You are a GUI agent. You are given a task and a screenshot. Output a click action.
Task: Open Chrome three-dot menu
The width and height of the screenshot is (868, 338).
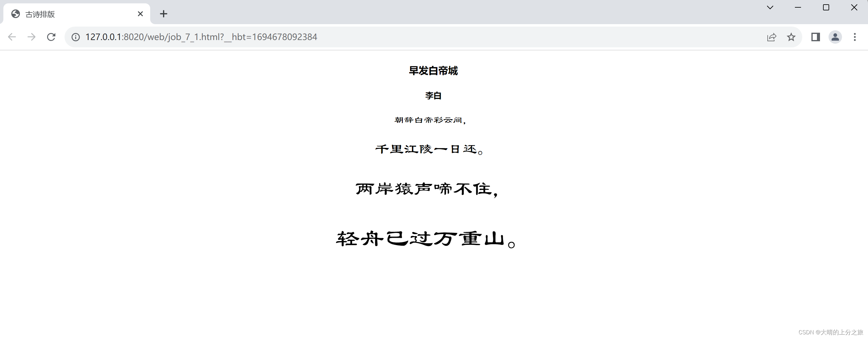pos(855,37)
